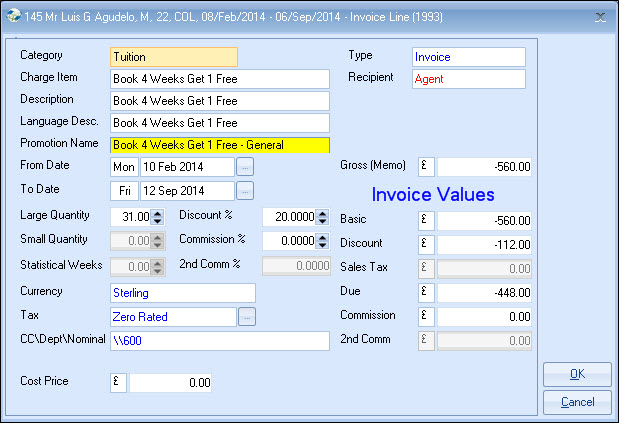The image size is (619, 423).
Task: Click the Gross (Memo) value field
Action: pyautogui.click(x=486, y=167)
